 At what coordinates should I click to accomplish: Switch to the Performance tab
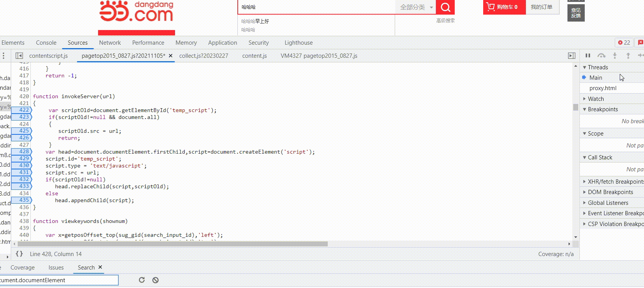coord(148,43)
